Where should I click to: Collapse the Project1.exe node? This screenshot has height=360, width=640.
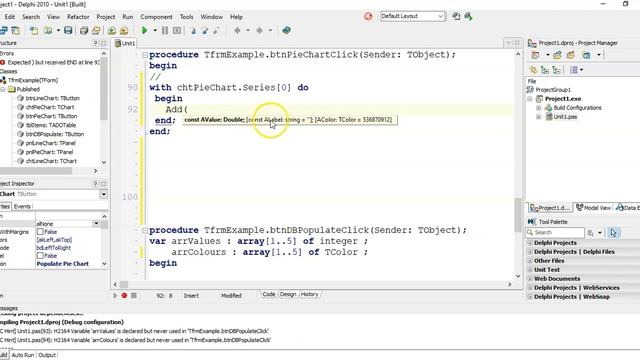[x=530, y=99]
